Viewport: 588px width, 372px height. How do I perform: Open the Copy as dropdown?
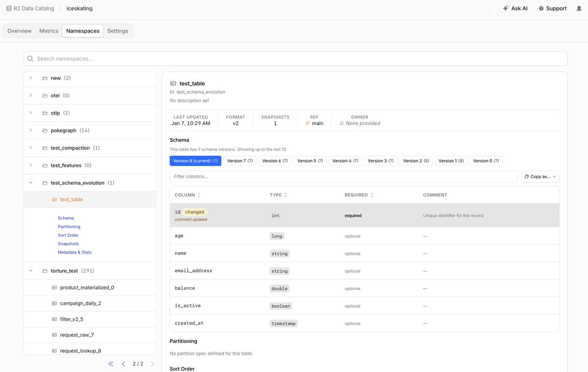[x=540, y=176]
